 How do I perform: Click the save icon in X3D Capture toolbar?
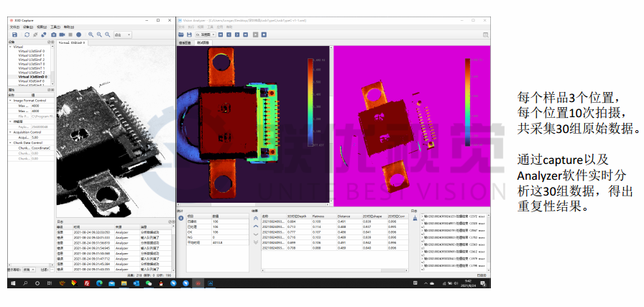[14, 35]
